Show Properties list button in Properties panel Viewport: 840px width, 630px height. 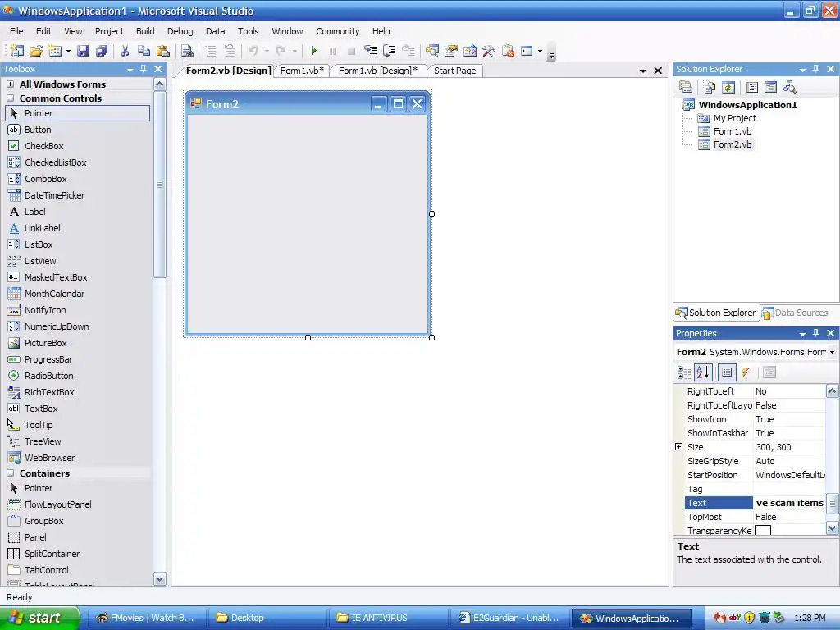[x=727, y=372]
